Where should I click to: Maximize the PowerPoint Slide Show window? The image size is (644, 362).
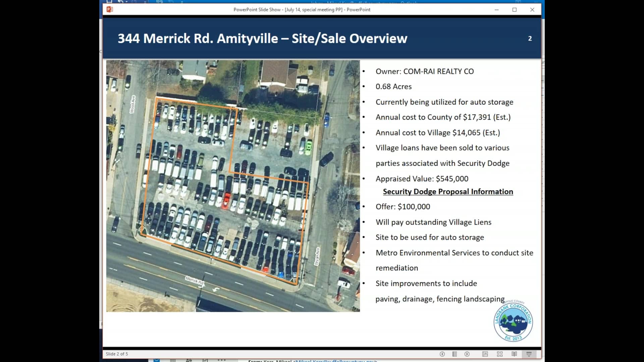(515, 10)
